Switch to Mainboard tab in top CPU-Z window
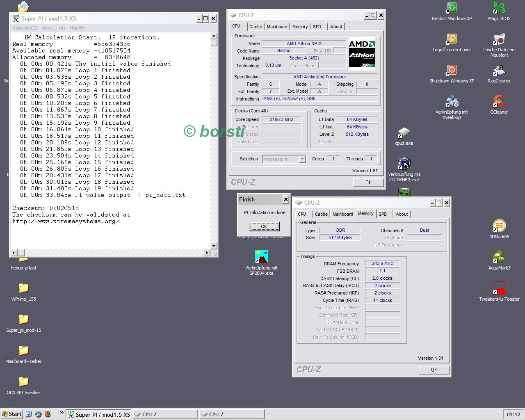 click(x=277, y=27)
